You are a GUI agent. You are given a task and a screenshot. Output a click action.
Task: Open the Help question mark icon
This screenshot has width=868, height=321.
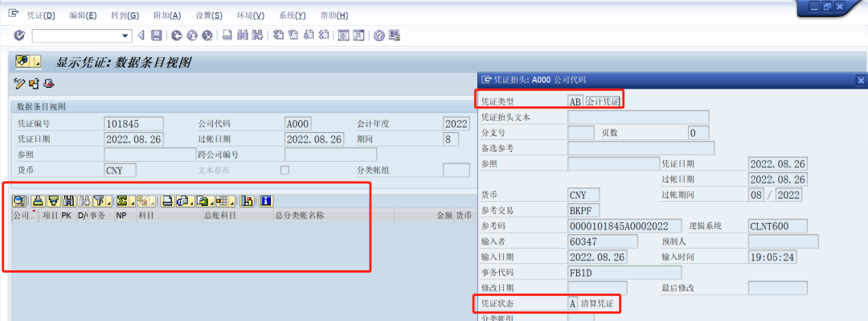tap(379, 36)
